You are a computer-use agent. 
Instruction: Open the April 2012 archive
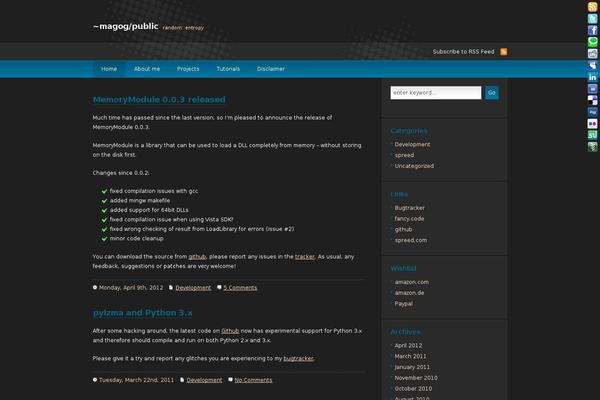(x=408, y=345)
